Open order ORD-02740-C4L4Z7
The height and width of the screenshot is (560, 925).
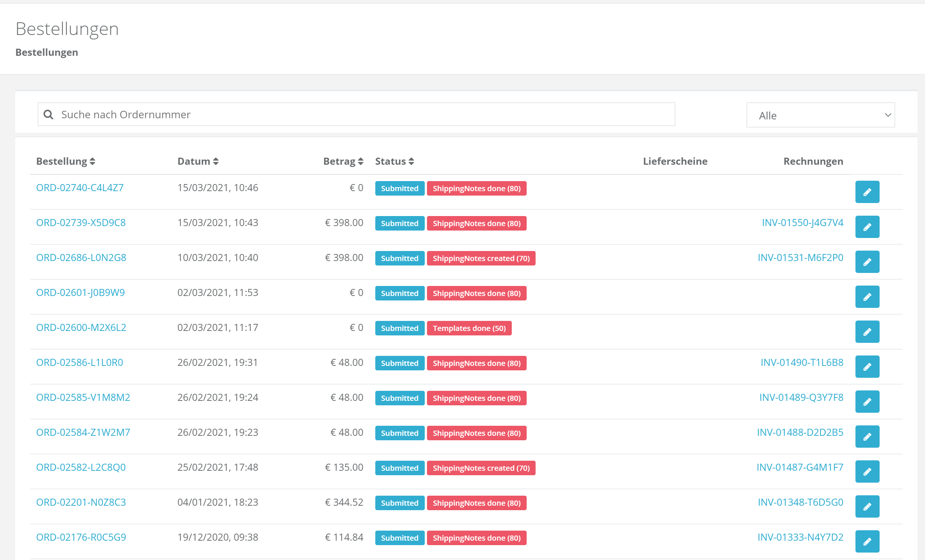pos(80,188)
